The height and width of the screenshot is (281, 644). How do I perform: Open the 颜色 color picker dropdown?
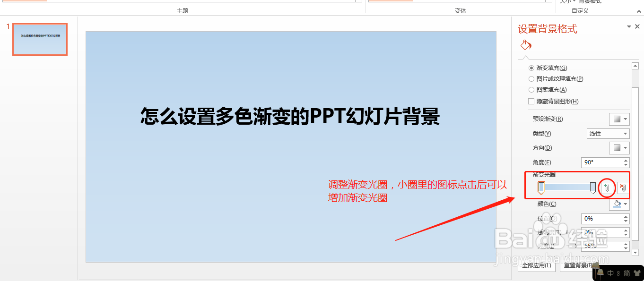(619, 204)
